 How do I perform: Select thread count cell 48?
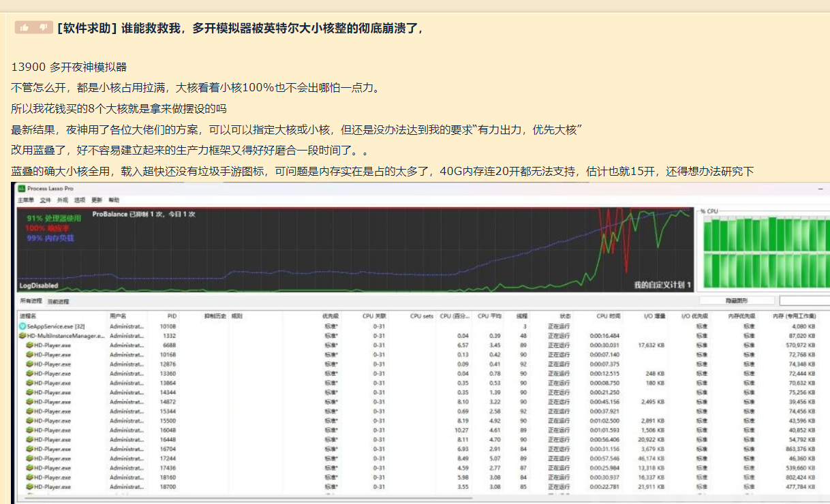[523, 336]
